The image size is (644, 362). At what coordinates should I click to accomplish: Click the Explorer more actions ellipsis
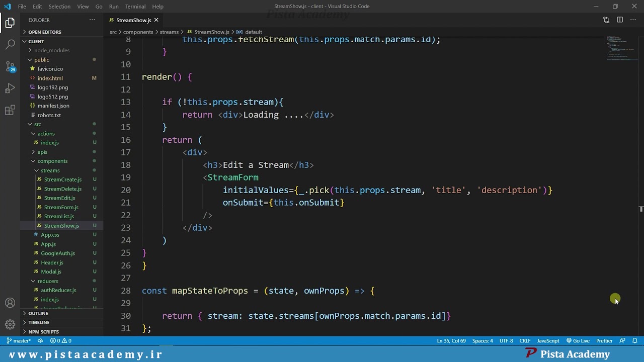[92, 20]
